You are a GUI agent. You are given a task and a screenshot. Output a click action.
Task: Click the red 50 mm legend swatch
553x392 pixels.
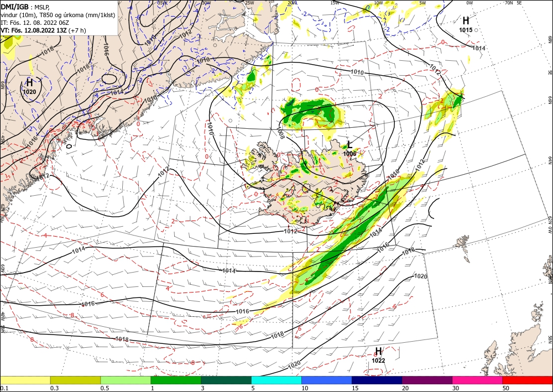point(528,380)
